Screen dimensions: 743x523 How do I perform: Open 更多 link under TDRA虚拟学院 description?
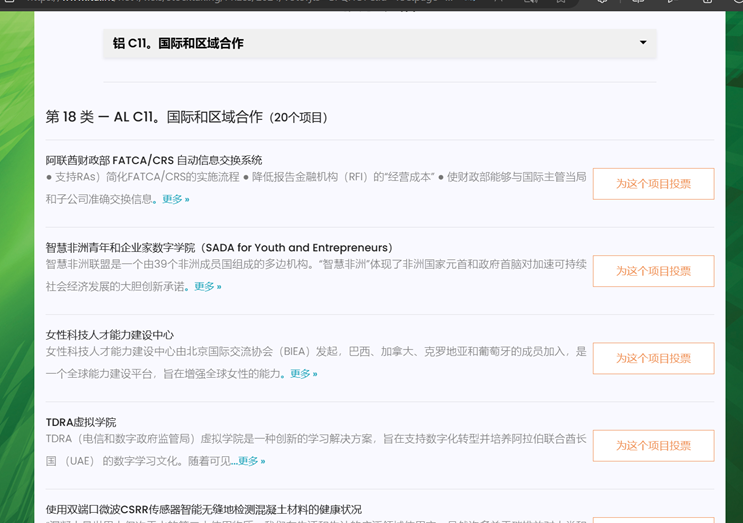[x=252, y=461]
